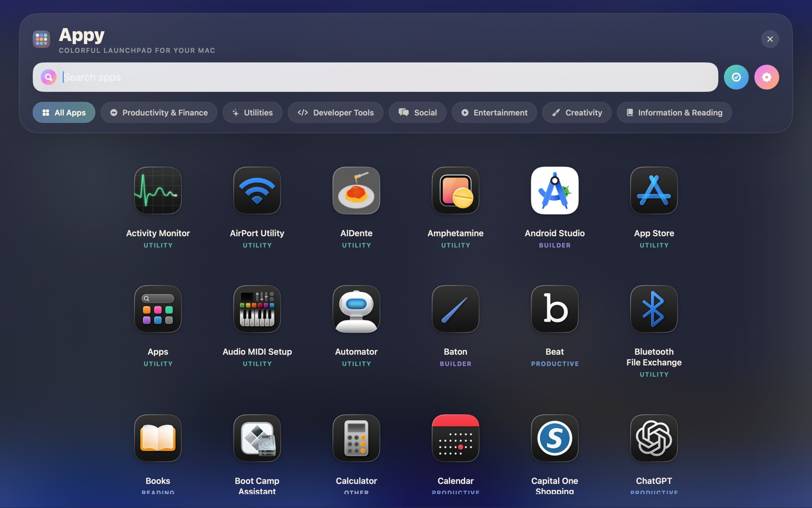Screen dimensions: 812x508
Task: Open Audio MIDI Setup
Action: pyautogui.click(x=257, y=309)
